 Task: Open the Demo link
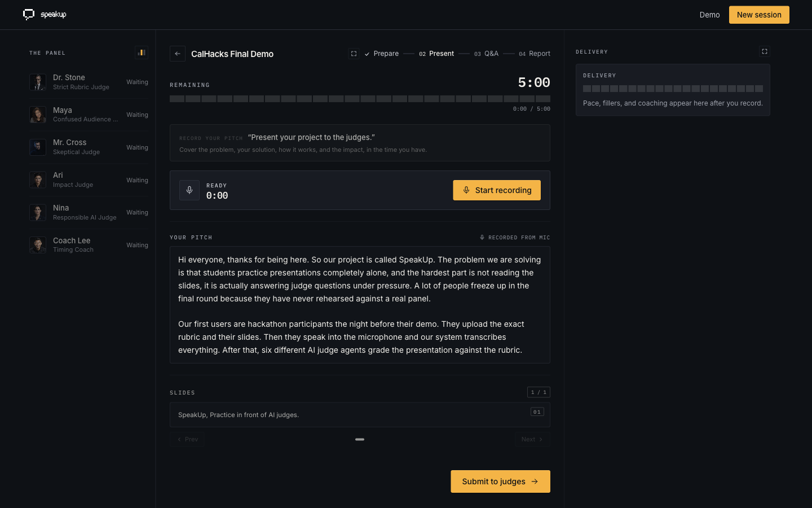coord(709,15)
